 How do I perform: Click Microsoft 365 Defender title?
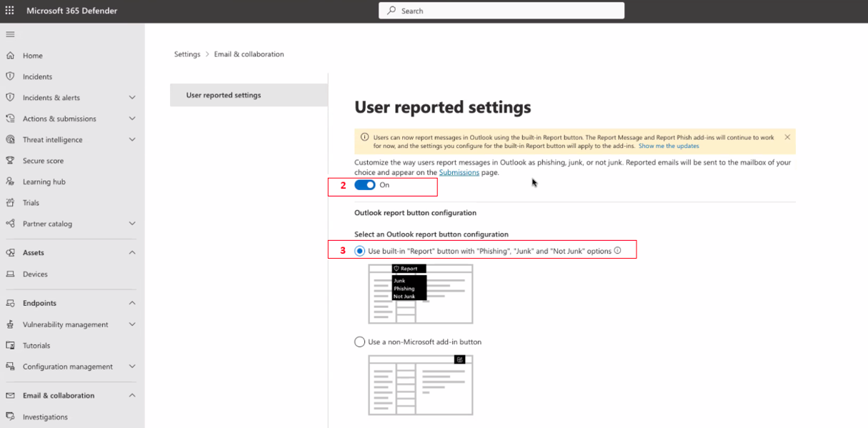point(72,11)
